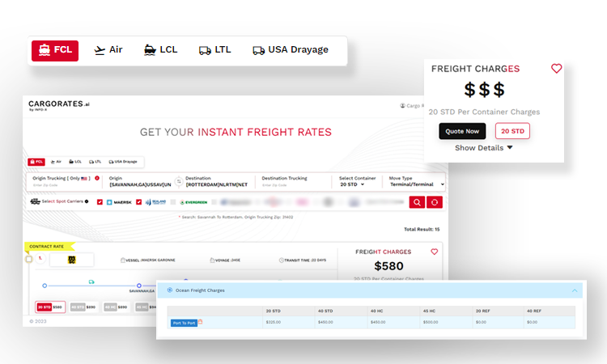
Task: Switch to the large Air tab
Action: click(x=108, y=50)
